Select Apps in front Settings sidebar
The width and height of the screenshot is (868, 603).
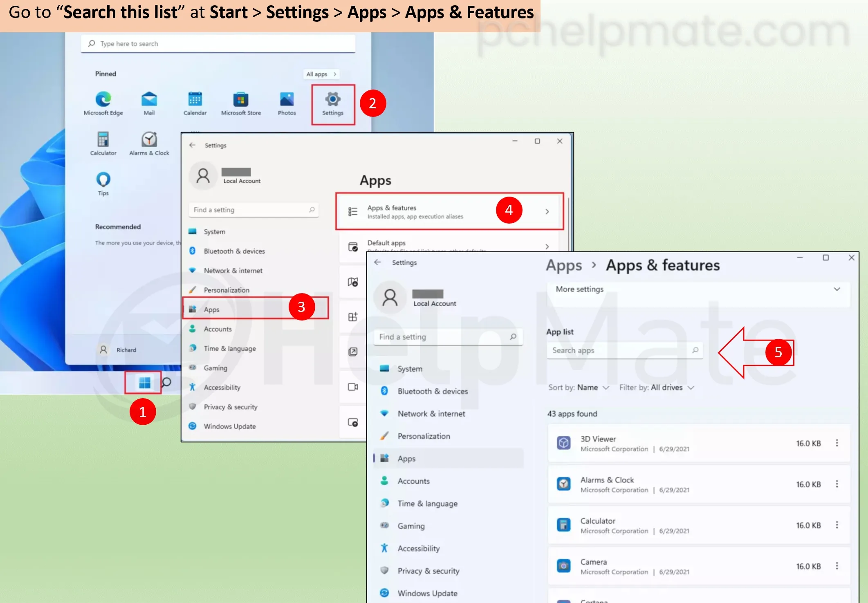(449, 459)
